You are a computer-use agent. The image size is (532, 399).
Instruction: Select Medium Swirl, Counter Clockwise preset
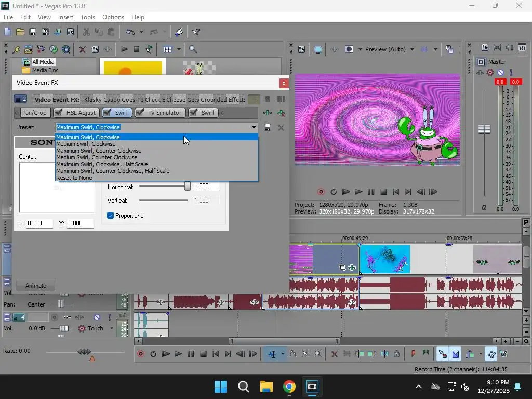point(157,157)
